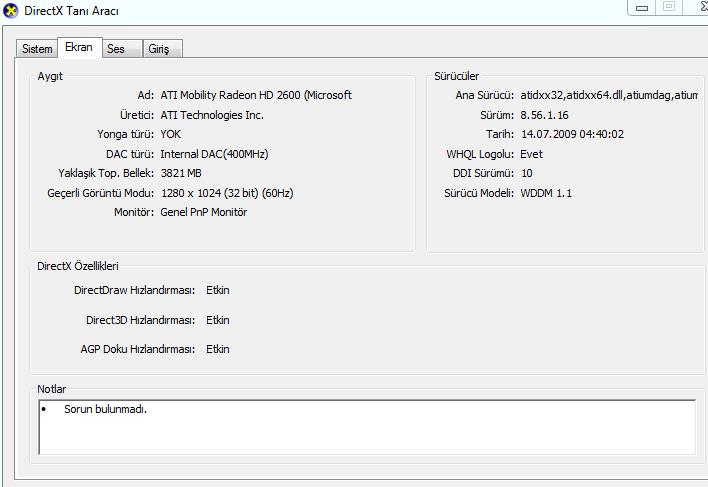
Task: Go to the Giriş tab
Action: point(163,49)
